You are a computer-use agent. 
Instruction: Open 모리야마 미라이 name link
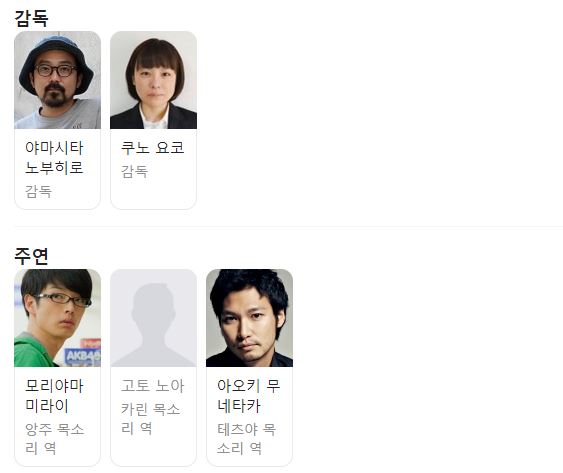[54, 396]
